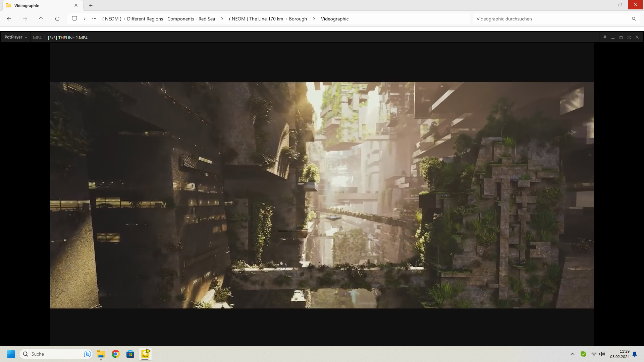Go up one folder level
Image resolution: width=644 pixels, height=362 pixels.
click(41, 19)
